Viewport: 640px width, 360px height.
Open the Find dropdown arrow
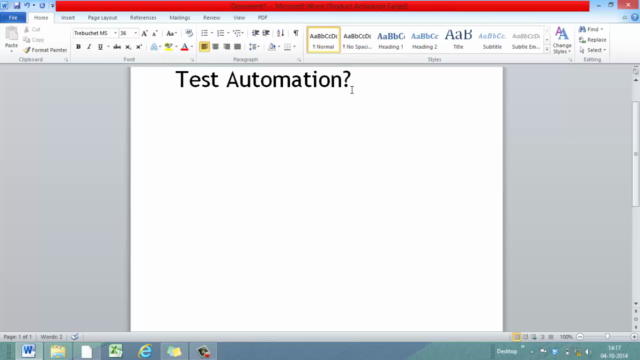pos(602,29)
